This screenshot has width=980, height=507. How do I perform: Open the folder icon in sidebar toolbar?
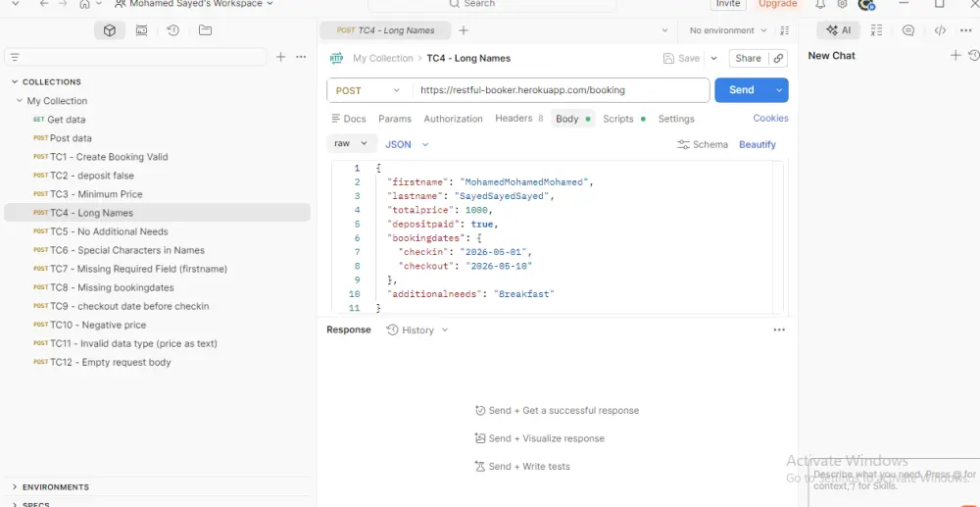point(205,30)
